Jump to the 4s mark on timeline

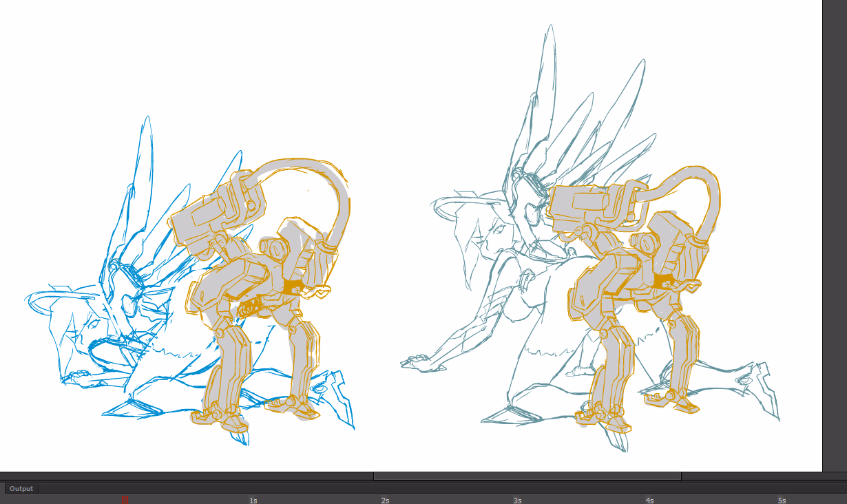pos(649,500)
